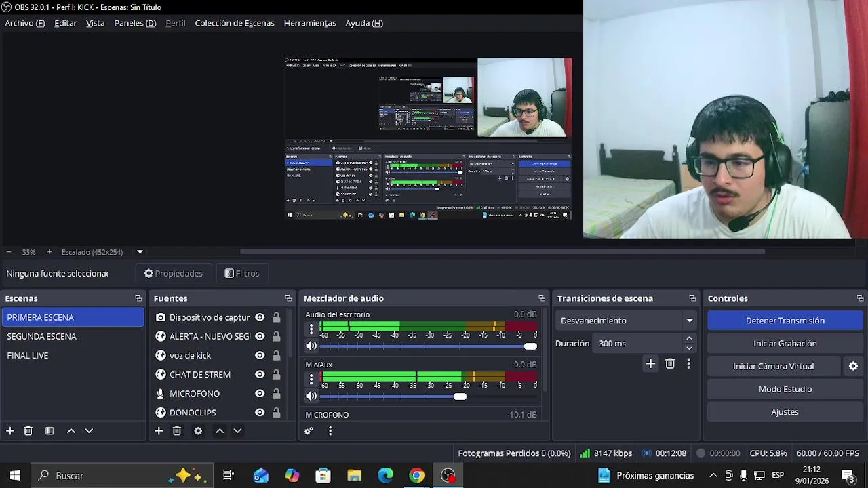Add a new scene with plus icon
The image size is (868, 488).
[10, 431]
